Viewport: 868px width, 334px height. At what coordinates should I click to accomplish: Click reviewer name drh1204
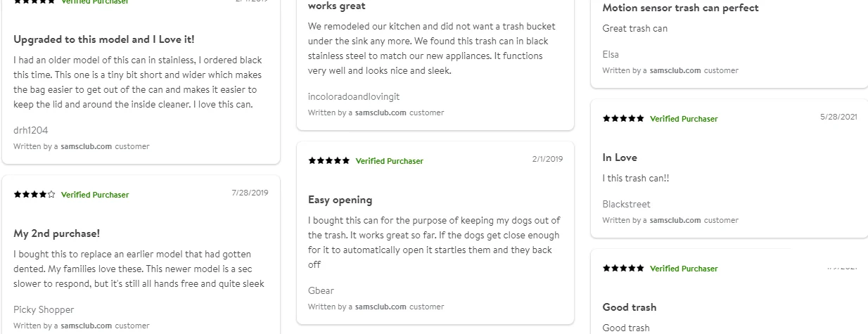coord(31,130)
